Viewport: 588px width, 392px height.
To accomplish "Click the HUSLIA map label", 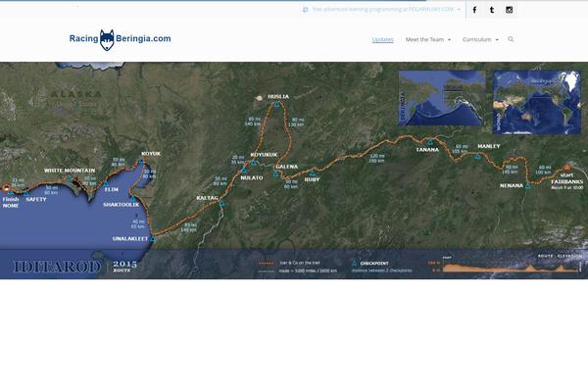I will [278, 96].
